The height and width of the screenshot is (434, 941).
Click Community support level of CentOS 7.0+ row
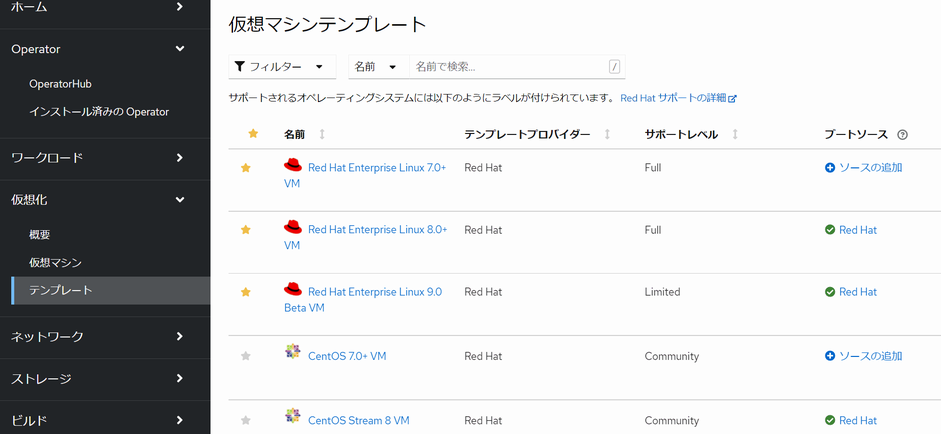(x=672, y=356)
